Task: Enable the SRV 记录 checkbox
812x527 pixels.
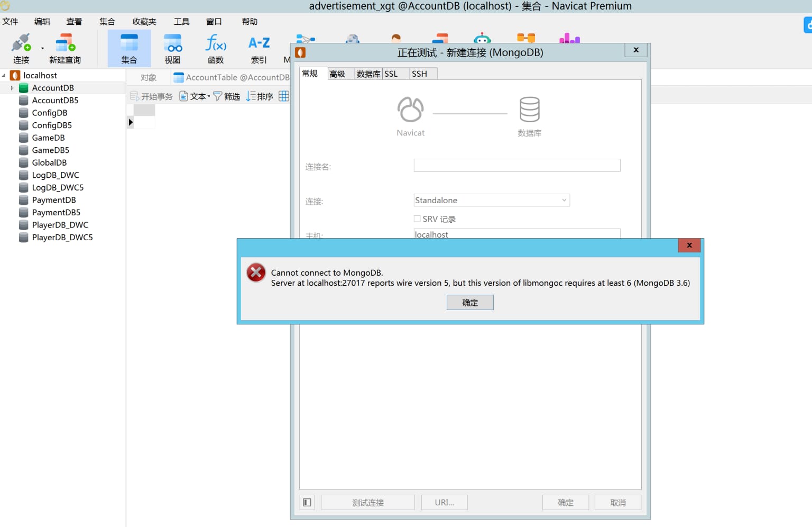Action: [417, 219]
